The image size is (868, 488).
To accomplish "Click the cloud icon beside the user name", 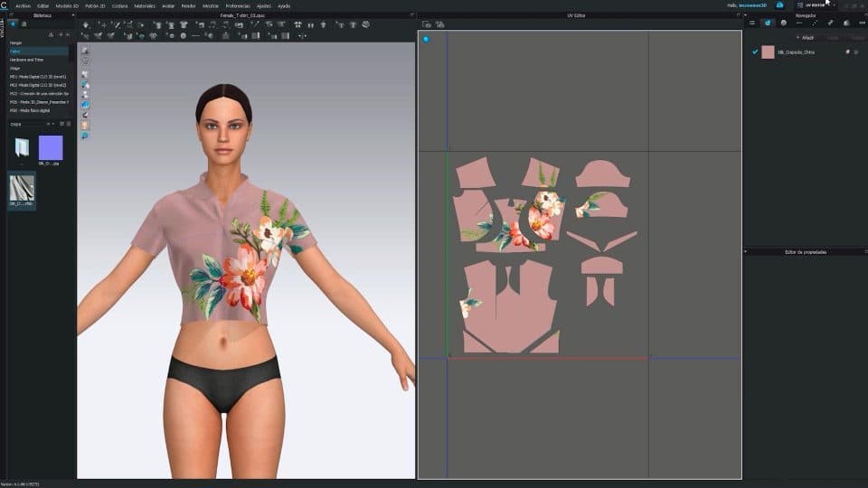I will coord(779,5).
